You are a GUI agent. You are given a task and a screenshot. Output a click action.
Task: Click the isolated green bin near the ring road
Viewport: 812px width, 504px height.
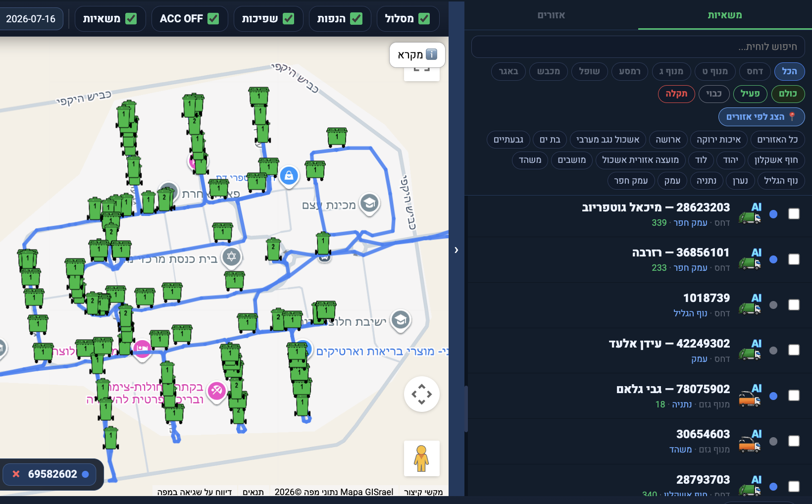(337, 137)
